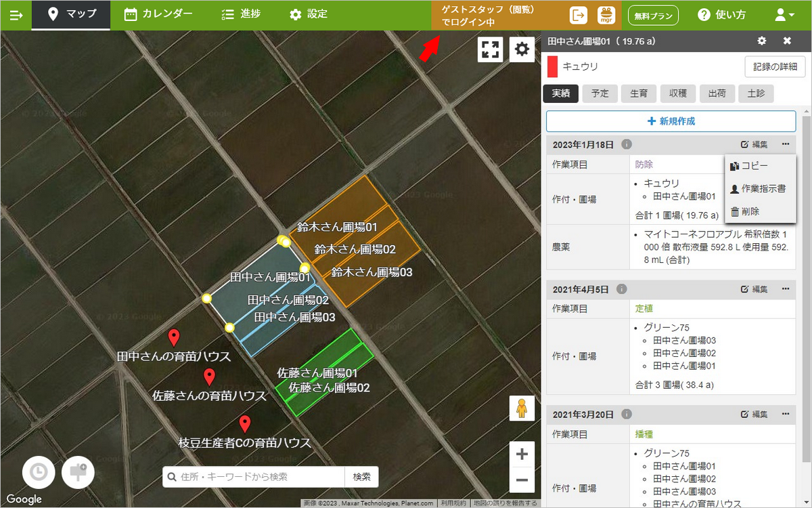
Task: Open the 進捗 tab
Action: click(242, 14)
